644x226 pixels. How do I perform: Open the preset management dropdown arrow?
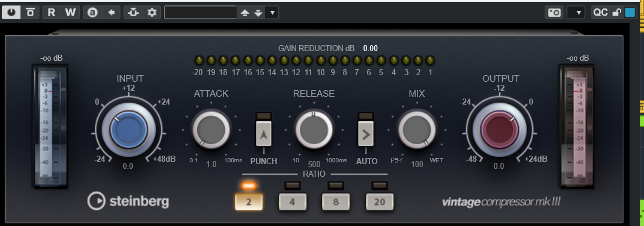272,13
